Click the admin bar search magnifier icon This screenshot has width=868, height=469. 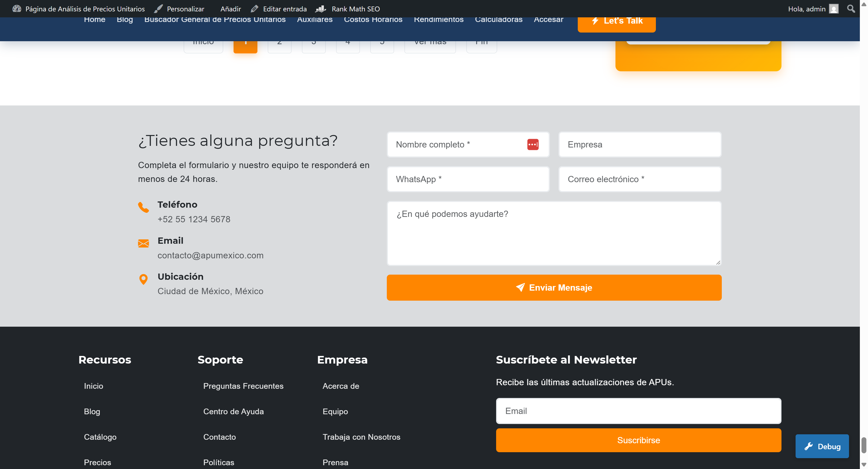[x=851, y=9]
